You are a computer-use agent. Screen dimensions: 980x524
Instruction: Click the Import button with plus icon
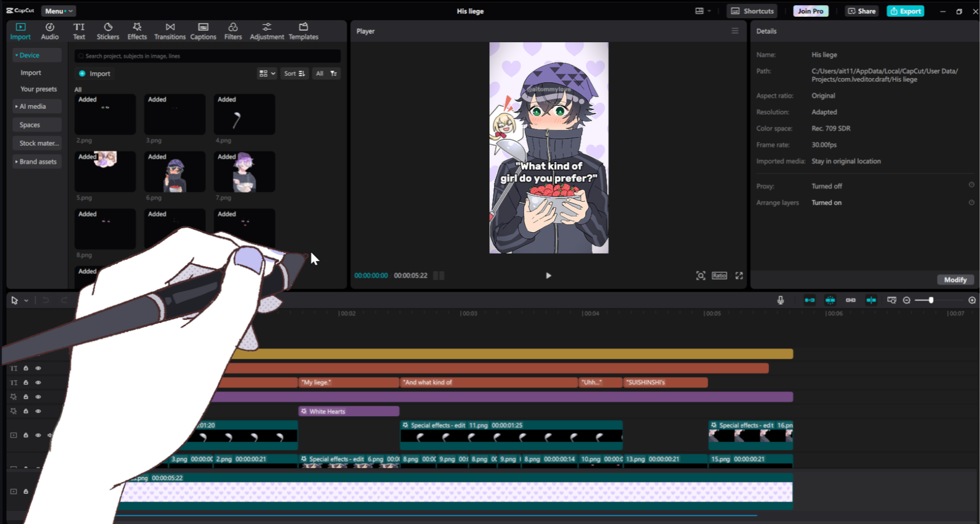coord(94,73)
